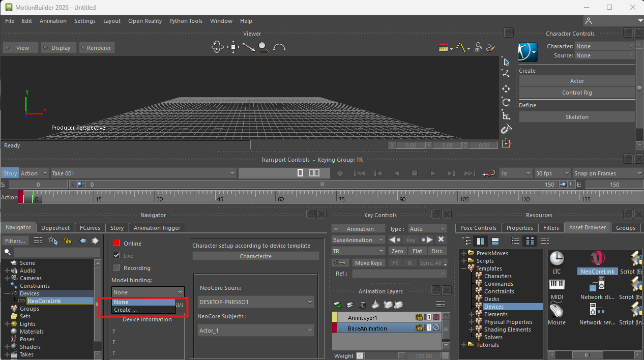
Task: Open the NeoCore Subjects Actor_1 dropdown
Action: click(x=256, y=331)
